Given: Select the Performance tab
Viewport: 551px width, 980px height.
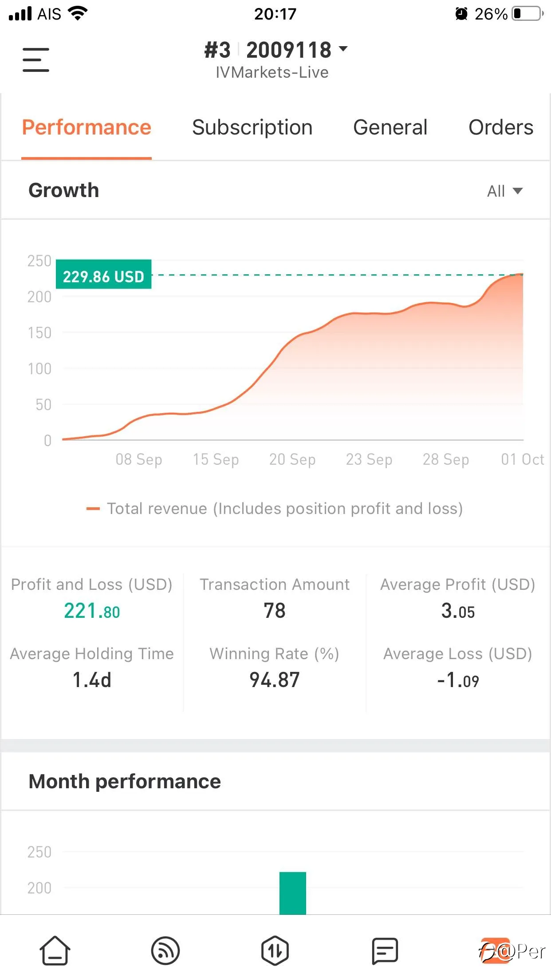Looking at the screenshot, I should point(87,127).
